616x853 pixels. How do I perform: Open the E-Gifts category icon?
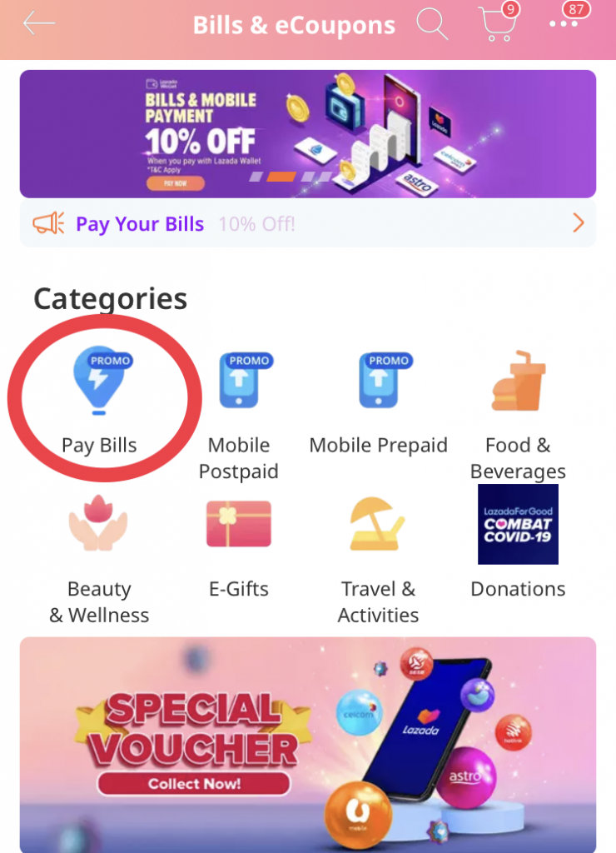239,523
